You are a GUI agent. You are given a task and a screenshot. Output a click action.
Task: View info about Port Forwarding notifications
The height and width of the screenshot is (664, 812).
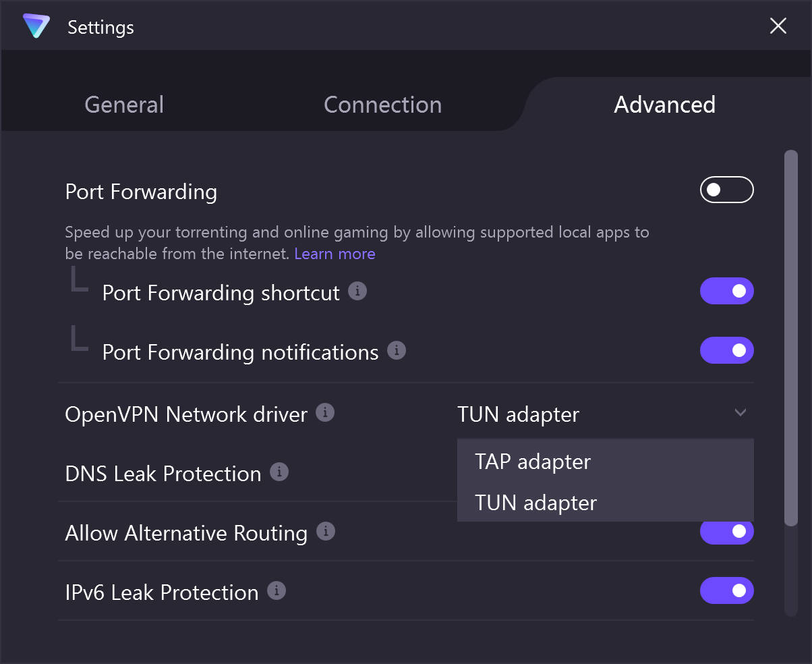(397, 350)
